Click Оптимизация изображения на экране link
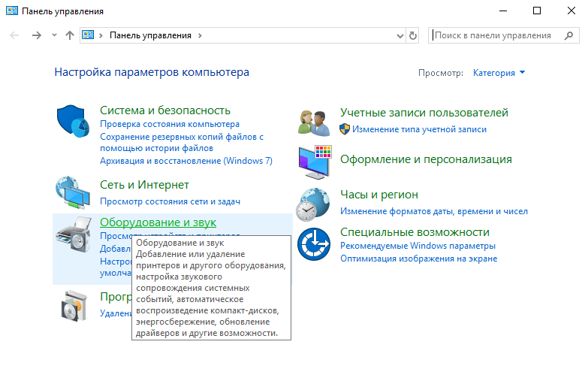588x384 pixels. [418, 259]
